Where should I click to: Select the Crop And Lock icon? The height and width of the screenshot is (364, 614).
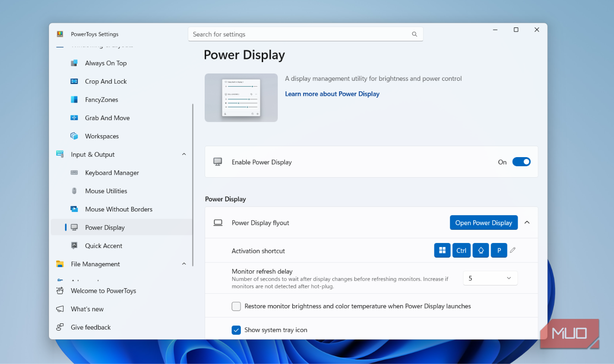(74, 81)
